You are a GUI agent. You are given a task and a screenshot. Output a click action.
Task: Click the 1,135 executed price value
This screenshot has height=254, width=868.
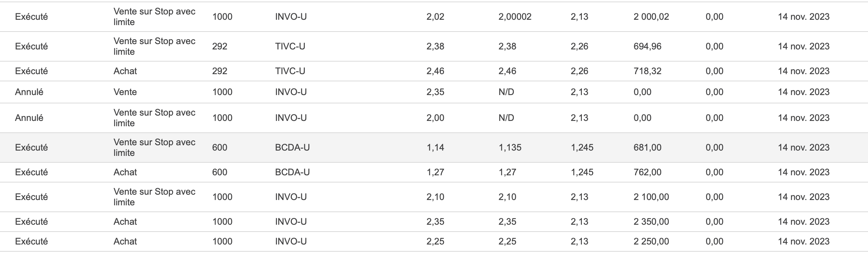pos(510,148)
